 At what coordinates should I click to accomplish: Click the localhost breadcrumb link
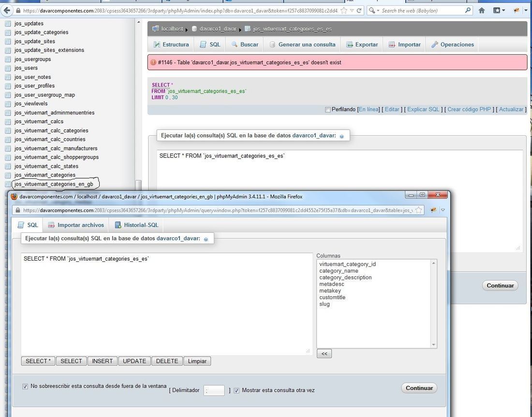pos(172,29)
